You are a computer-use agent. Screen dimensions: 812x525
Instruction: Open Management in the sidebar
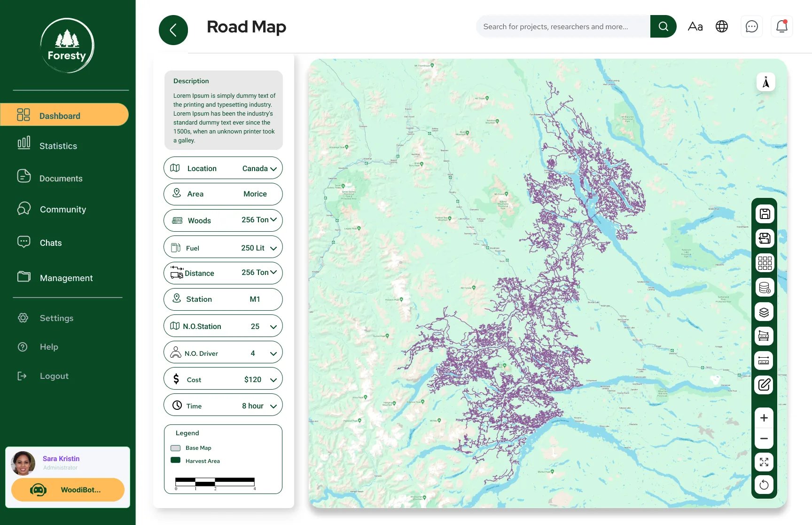click(x=55, y=277)
